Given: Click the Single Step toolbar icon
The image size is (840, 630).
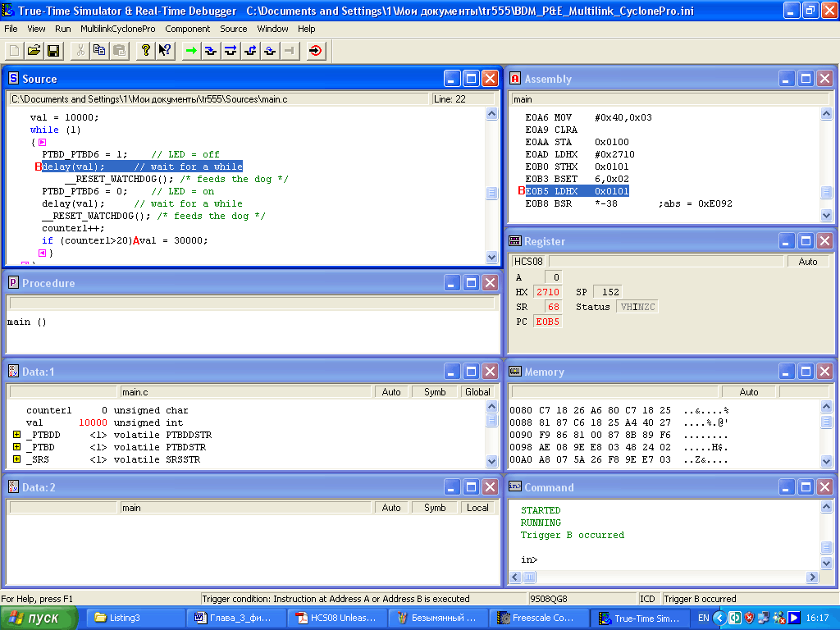Looking at the screenshot, I should [x=211, y=51].
